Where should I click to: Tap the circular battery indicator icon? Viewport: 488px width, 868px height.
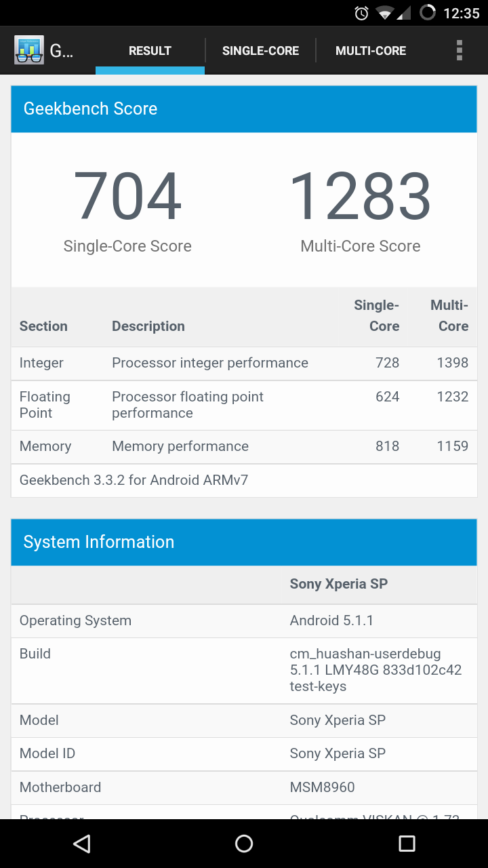[x=428, y=13]
